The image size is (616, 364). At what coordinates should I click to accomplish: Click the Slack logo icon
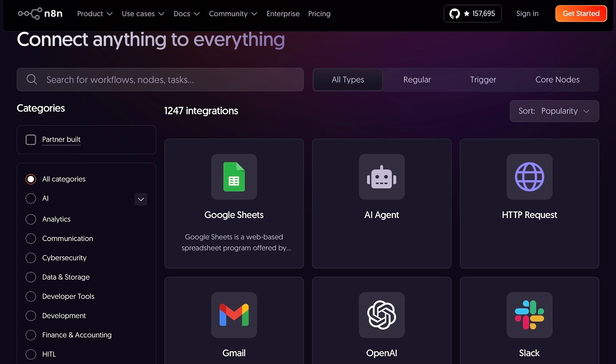(529, 315)
